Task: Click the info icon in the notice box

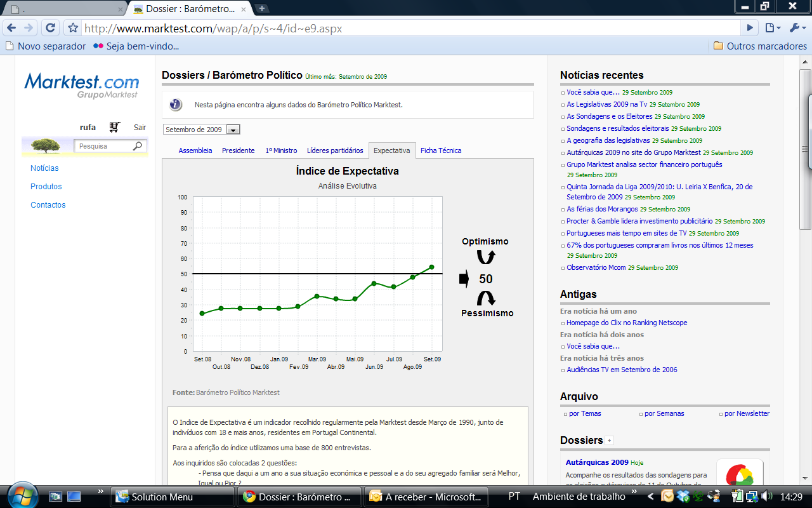Action: pos(176,105)
